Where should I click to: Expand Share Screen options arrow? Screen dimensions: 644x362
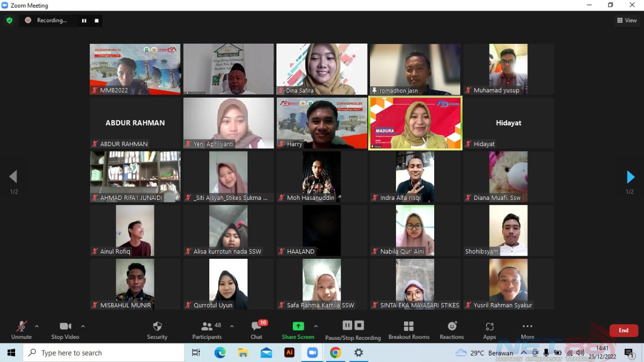(x=316, y=326)
